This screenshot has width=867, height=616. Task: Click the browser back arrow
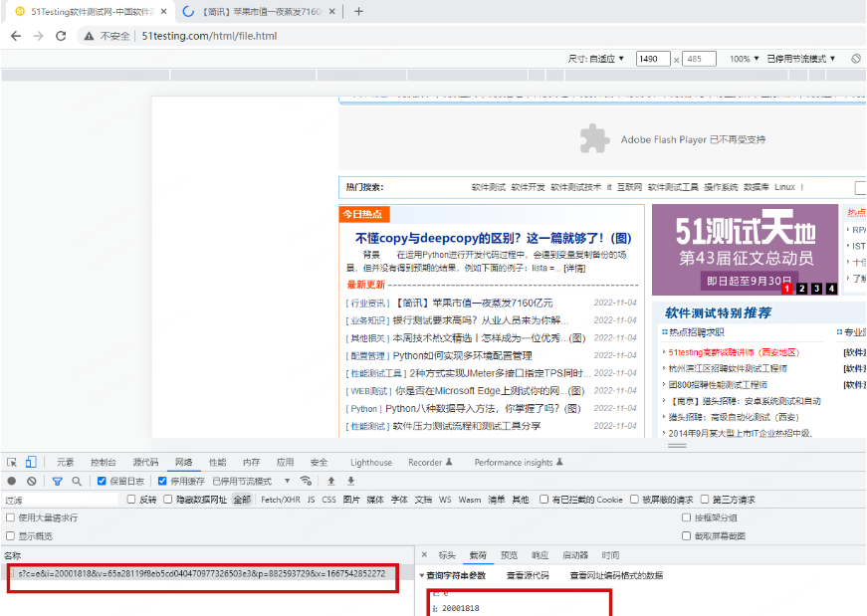(x=16, y=36)
